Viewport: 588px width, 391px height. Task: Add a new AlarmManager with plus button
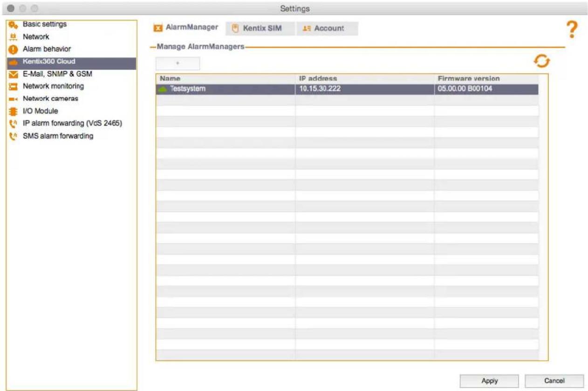[x=178, y=63]
